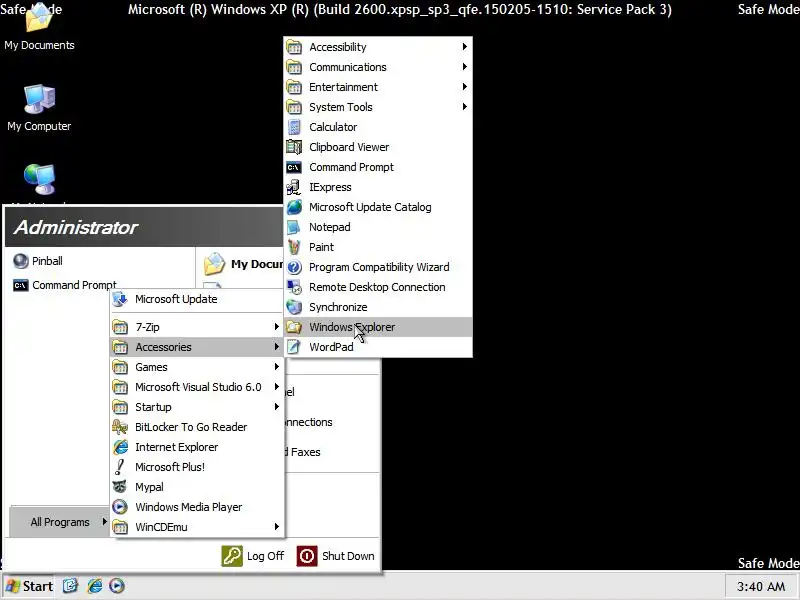Viewport: 800px width, 600px height.
Task: Click the Start button
Action: tap(29, 586)
